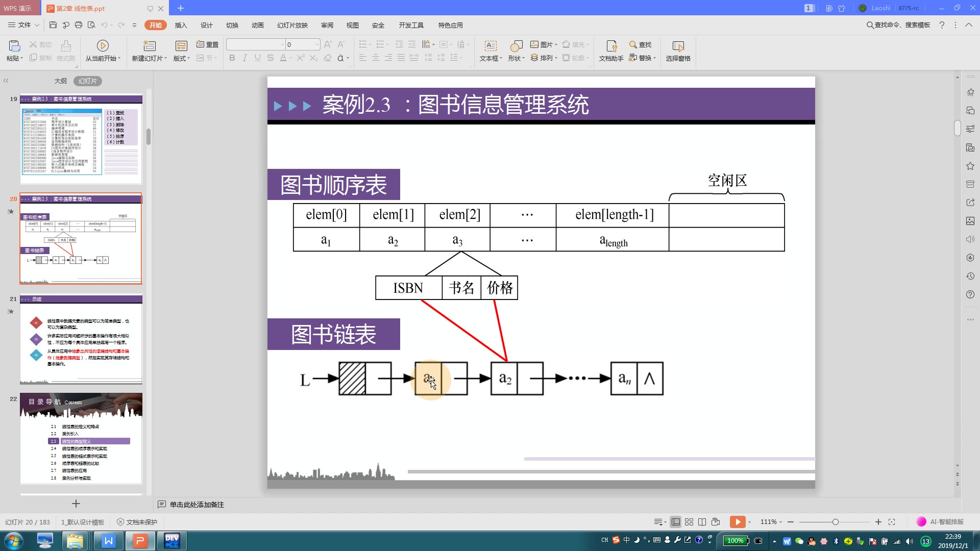Open 文档助手 document assistant

pos(611,51)
